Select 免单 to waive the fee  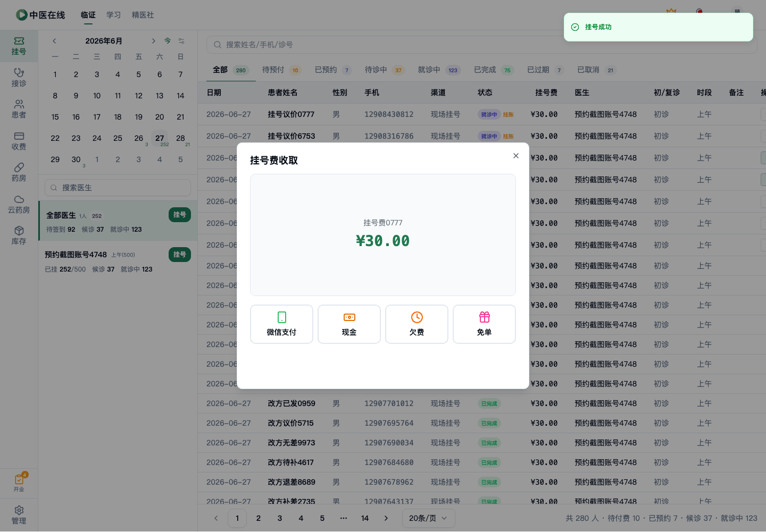click(x=484, y=324)
